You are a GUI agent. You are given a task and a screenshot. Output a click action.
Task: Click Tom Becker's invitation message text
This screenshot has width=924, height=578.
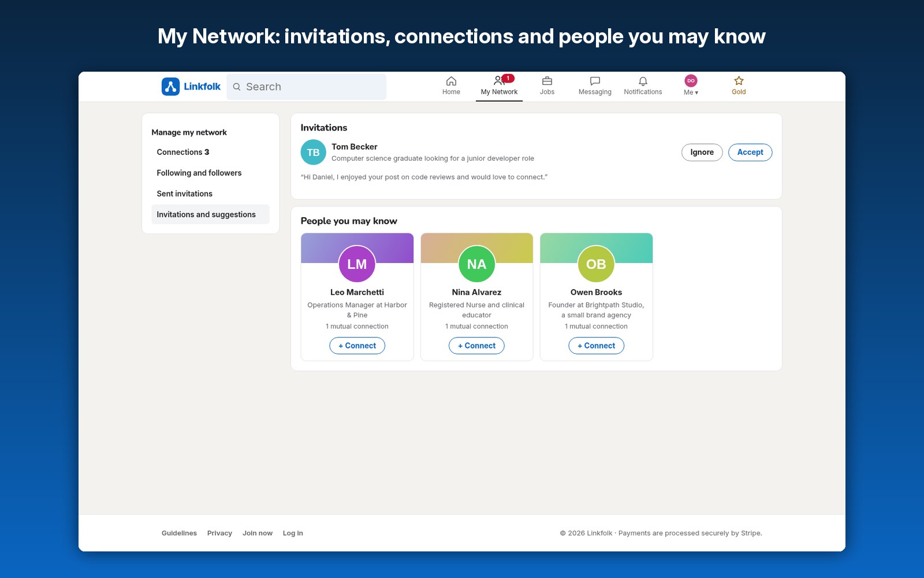[424, 177]
